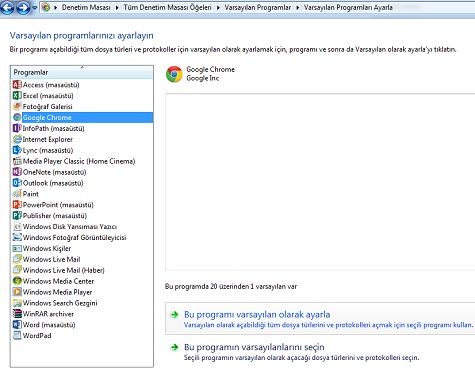The width and height of the screenshot is (475, 368).
Task: Select Fotoğraf Galerisi row text
Action: tap(47, 107)
